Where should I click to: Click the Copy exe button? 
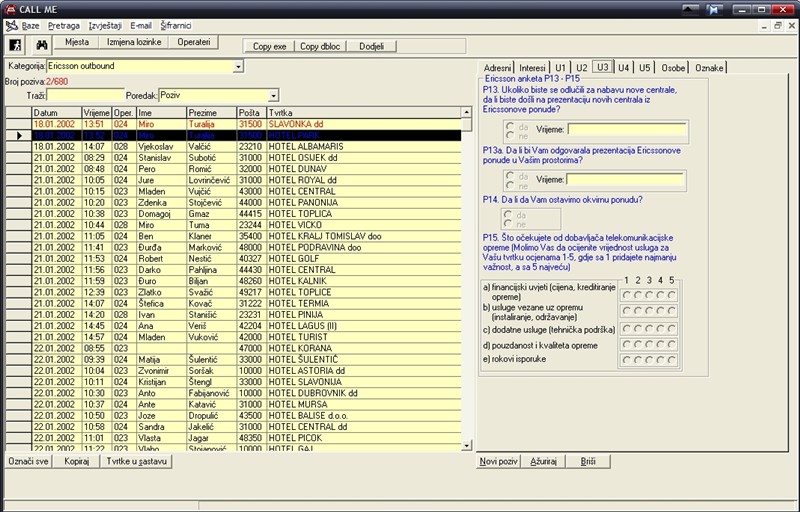269,46
